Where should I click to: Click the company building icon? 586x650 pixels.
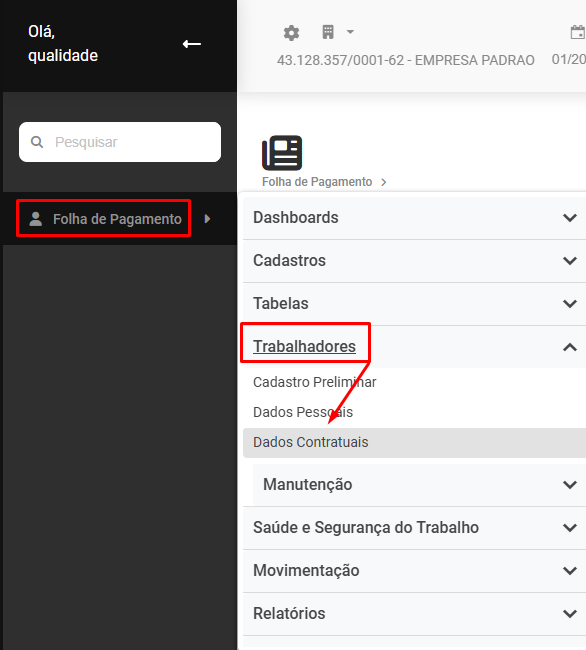coord(328,32)
